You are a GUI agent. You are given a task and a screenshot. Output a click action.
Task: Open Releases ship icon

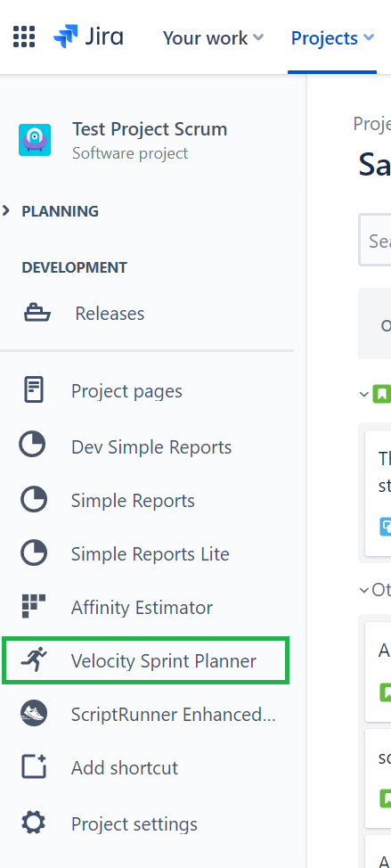tap(37, 314)
